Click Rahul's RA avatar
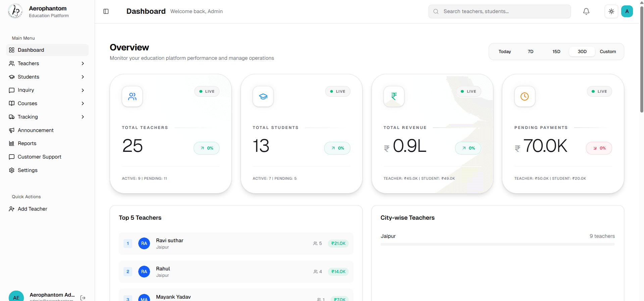This screenshot has width=644, height=301. click(x=144, y=272)
